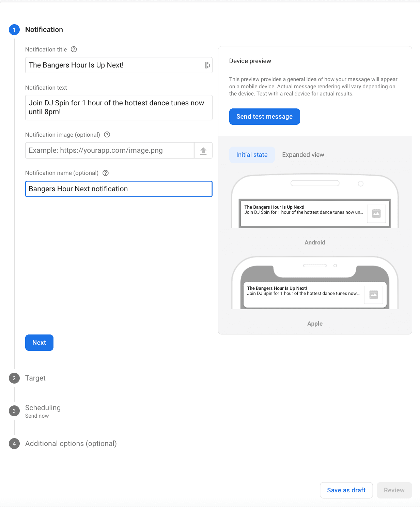Expand the Scheduling section
The width and height of the screenshot is (420, 507).
point(43,408)
